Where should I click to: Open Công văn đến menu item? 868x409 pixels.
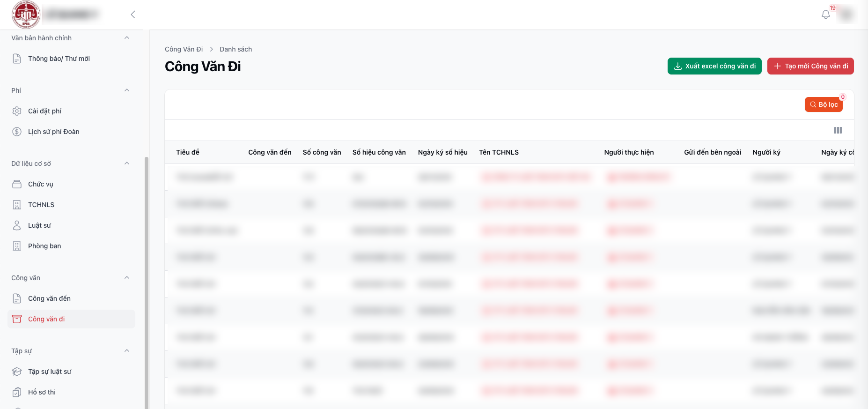(x=49, y=298)
